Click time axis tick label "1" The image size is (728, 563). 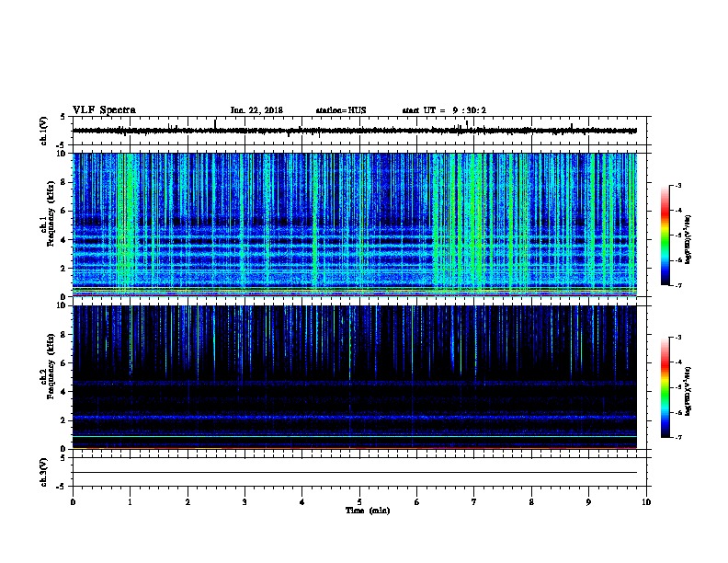[130, 501]
